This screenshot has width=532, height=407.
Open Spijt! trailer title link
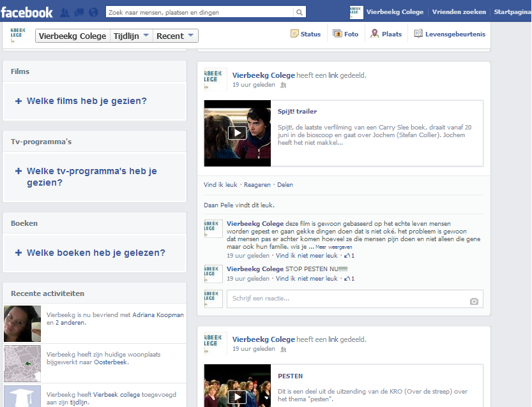click(x=297, y=112)
